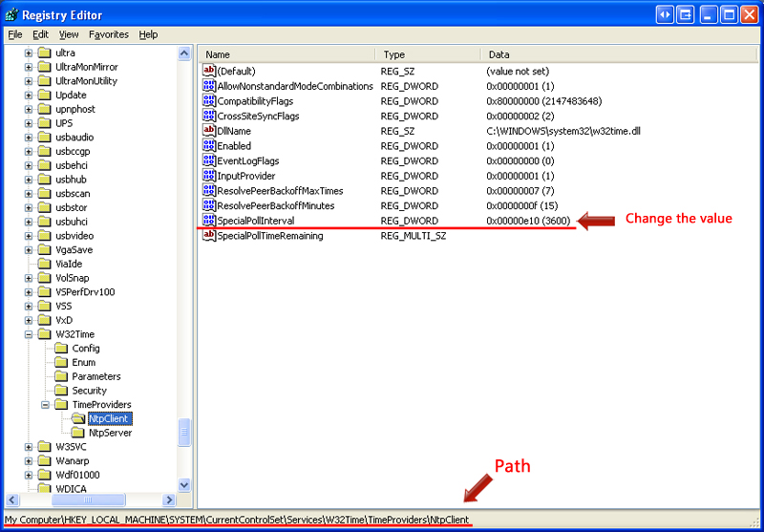The width and height of the screenshot is (764, 532).
Task: Select the Config subkey folder icon
Action: 61,349
